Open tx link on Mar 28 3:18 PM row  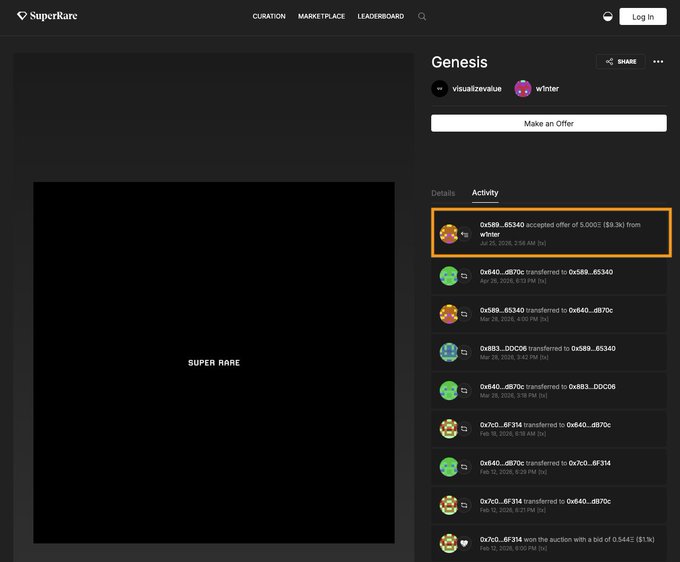pyautogui.click(x=543, y=395)
